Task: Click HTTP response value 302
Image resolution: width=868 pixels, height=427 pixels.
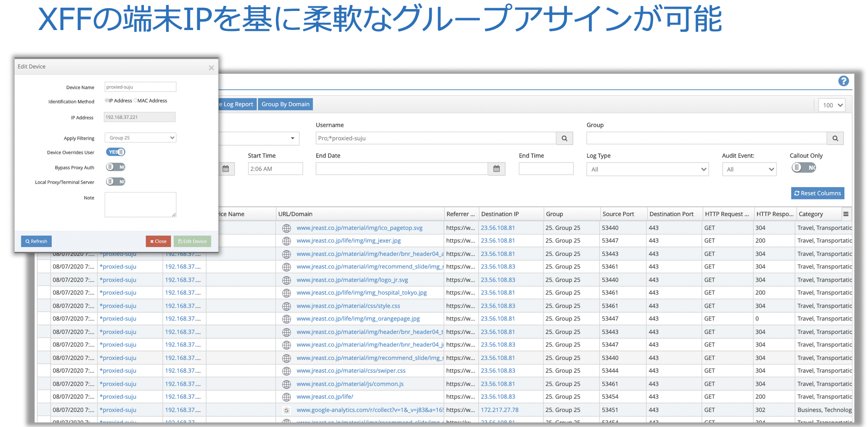Action: point(761,410)
